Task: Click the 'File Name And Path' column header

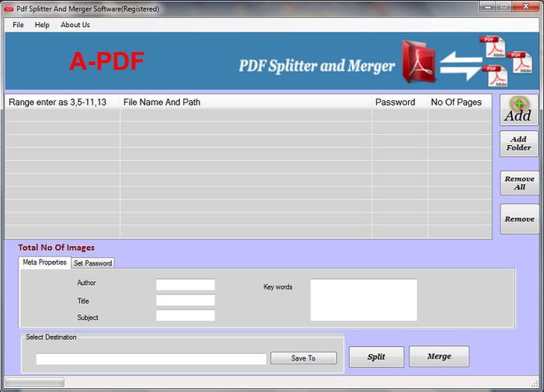Action: pyautogui.click(x=246, y=102)
